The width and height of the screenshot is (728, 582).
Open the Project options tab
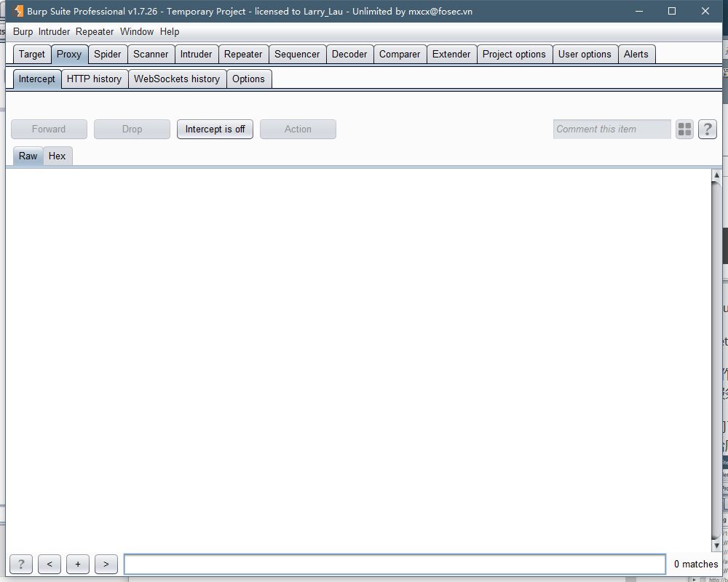coord(515,54)
